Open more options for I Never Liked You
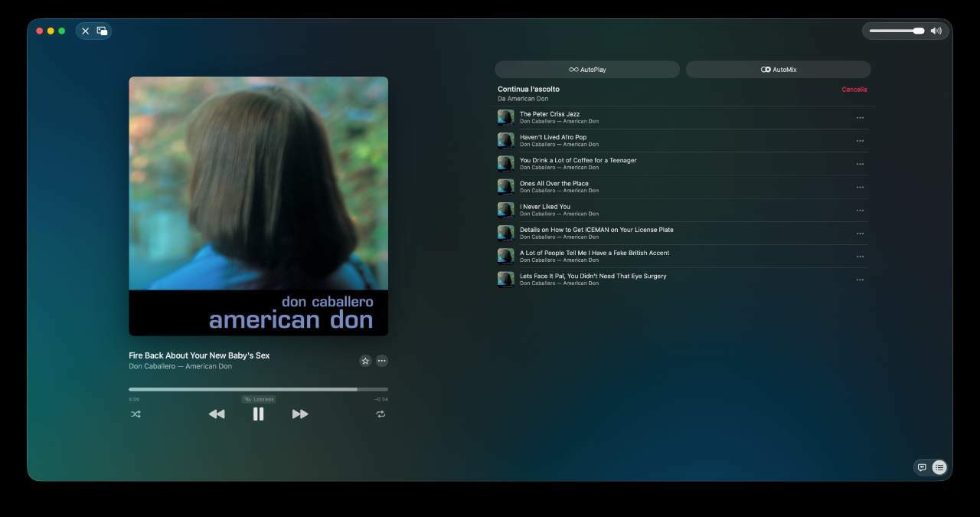This screenshot has width=980, height=517. (x=860, y=210)
